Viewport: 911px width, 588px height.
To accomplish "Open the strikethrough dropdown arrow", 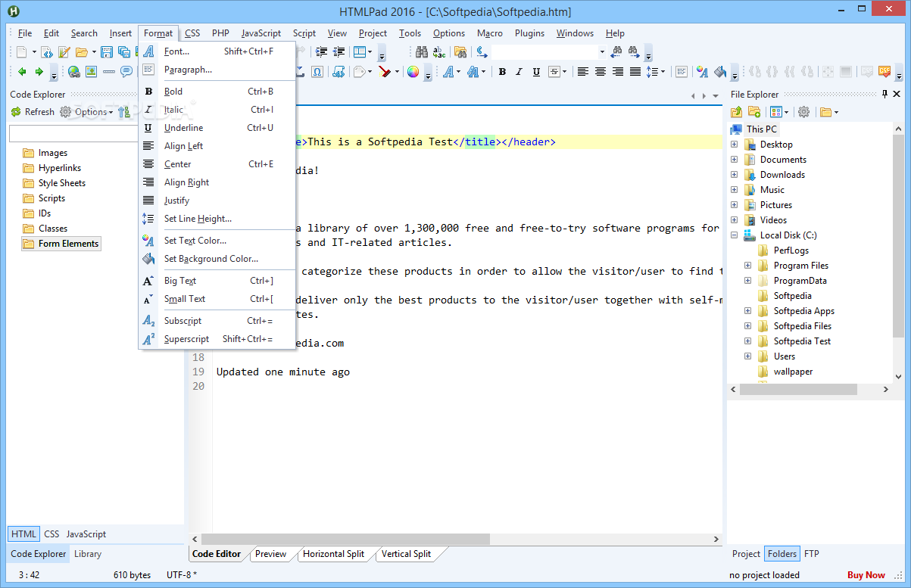I will [x=565, y=72].
